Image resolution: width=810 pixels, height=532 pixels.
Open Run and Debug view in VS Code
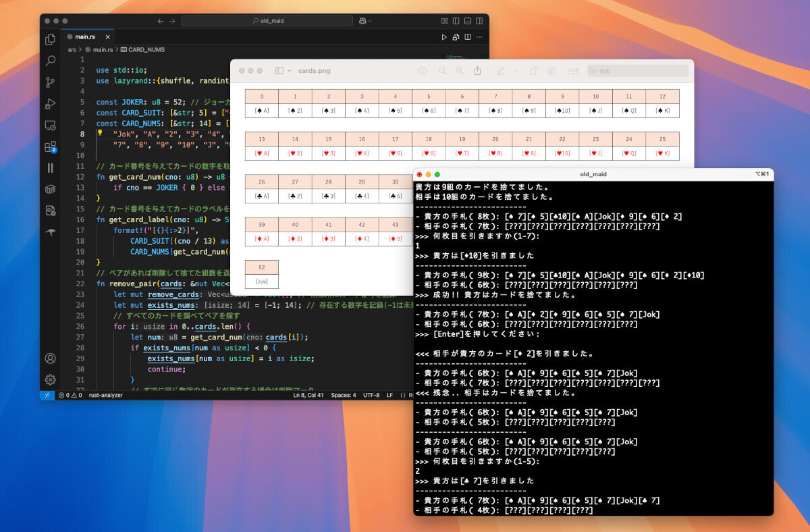51,103
